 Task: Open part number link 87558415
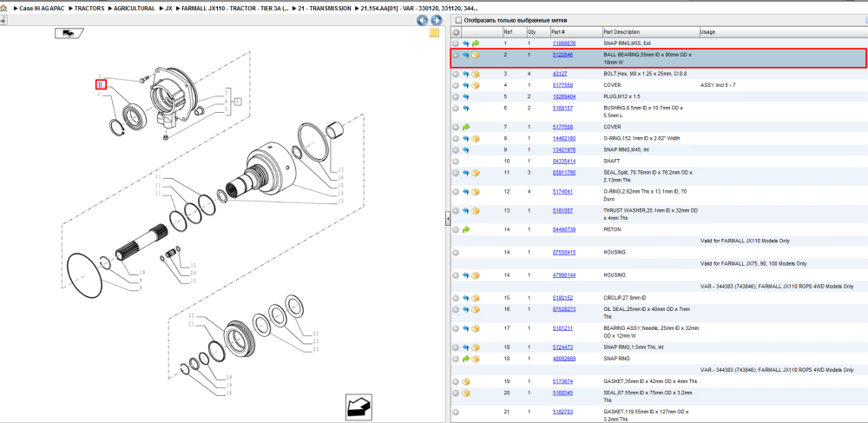click(563, 253)
